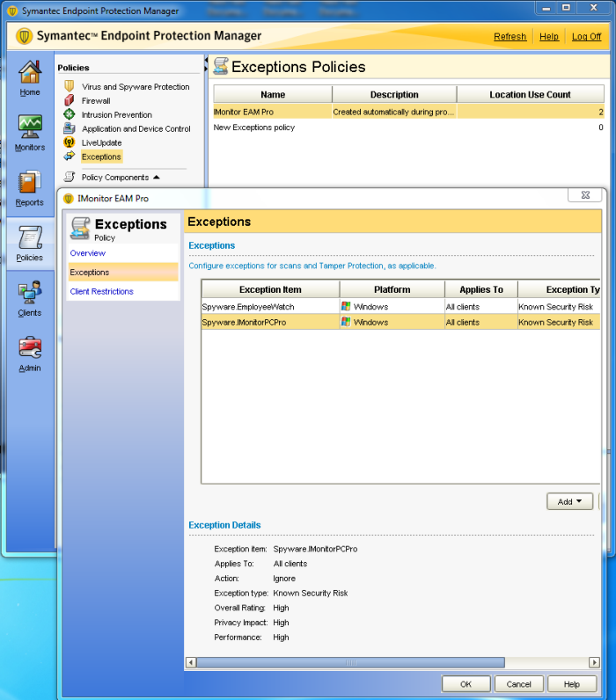Click the Refresh link
This screenshot has width=616, height=700.
[x=510, y=37]
